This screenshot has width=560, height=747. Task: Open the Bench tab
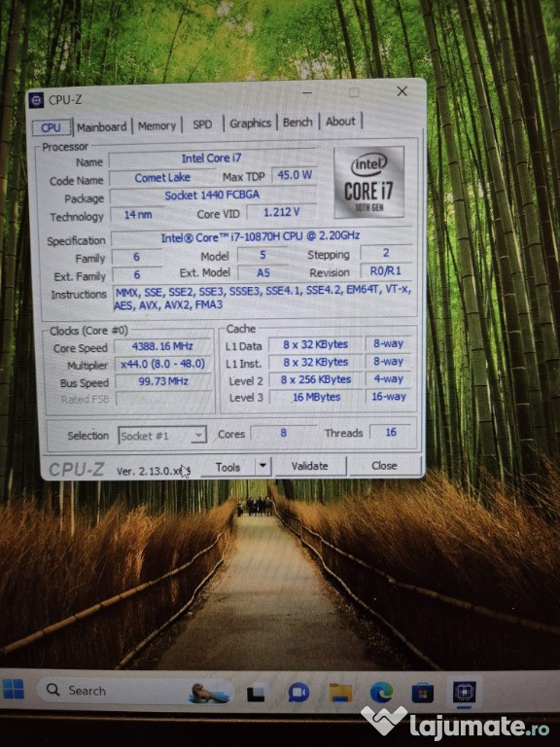[x=297, y=122]
